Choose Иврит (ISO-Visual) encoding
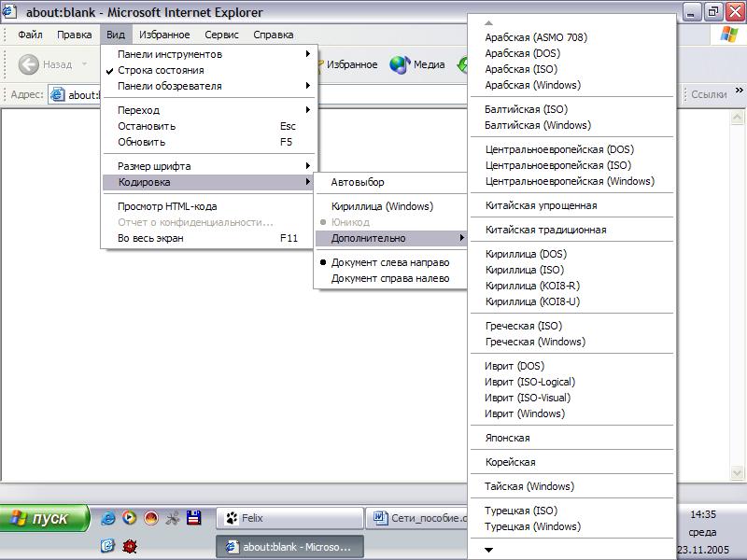 pos(571,398)
